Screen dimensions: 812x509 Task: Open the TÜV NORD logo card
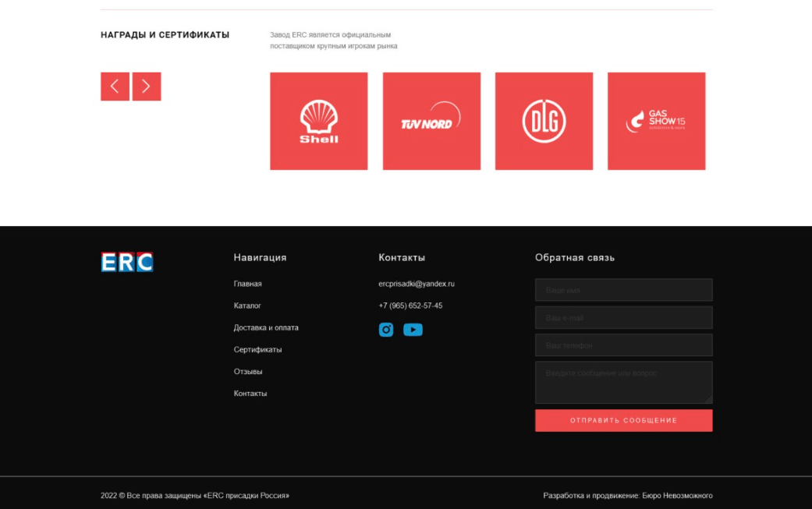(x=431, y=121)
